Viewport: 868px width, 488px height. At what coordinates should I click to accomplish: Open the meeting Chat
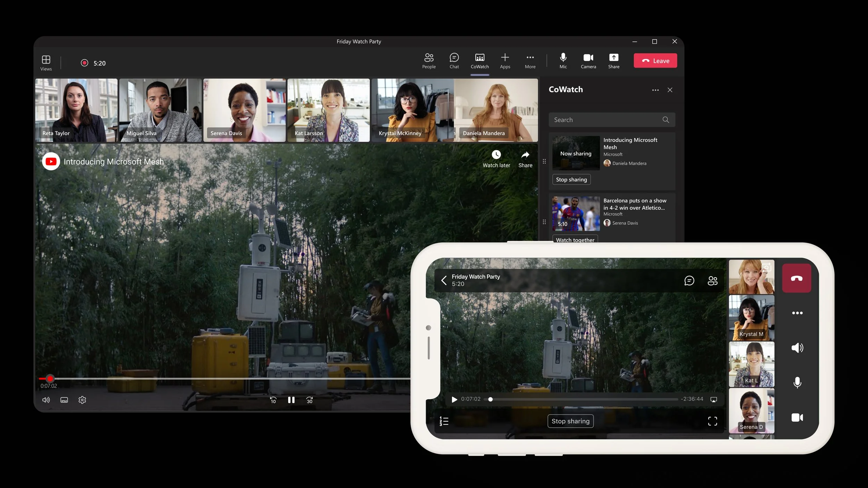coord(454,61)
